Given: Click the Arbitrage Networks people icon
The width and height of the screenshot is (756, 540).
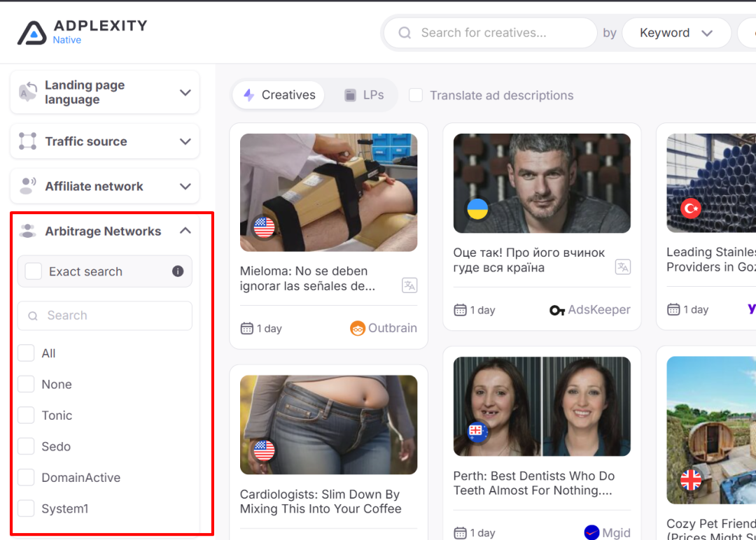Looking at the screenshot, I should 27,232.
